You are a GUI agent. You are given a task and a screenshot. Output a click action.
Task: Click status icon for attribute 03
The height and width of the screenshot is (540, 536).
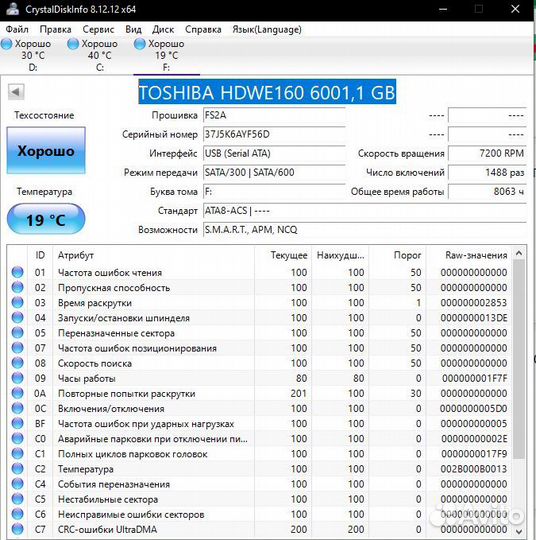(x=18, y=302)
